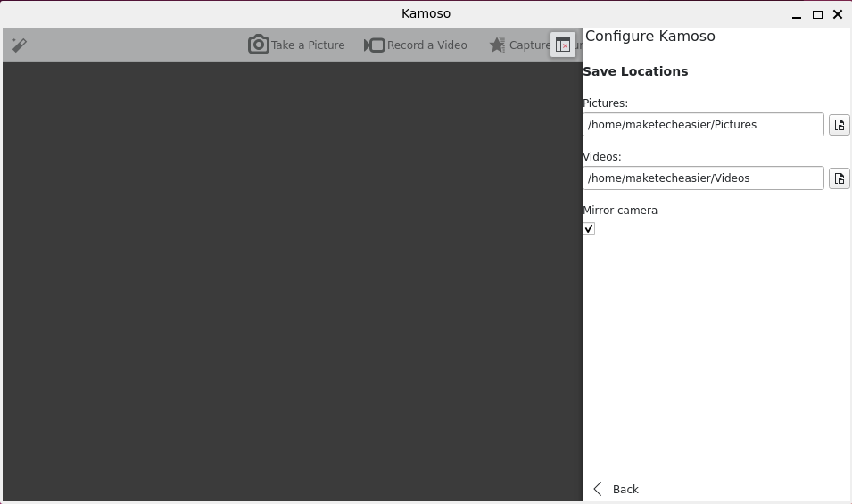The image size is (852, 504).
Task: Click the camera icon for Take a Picture
Action: pos(259,45)
